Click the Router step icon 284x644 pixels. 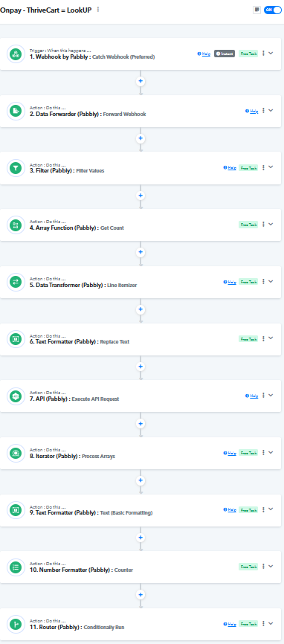pyautogui.click(x=16, y=624)
